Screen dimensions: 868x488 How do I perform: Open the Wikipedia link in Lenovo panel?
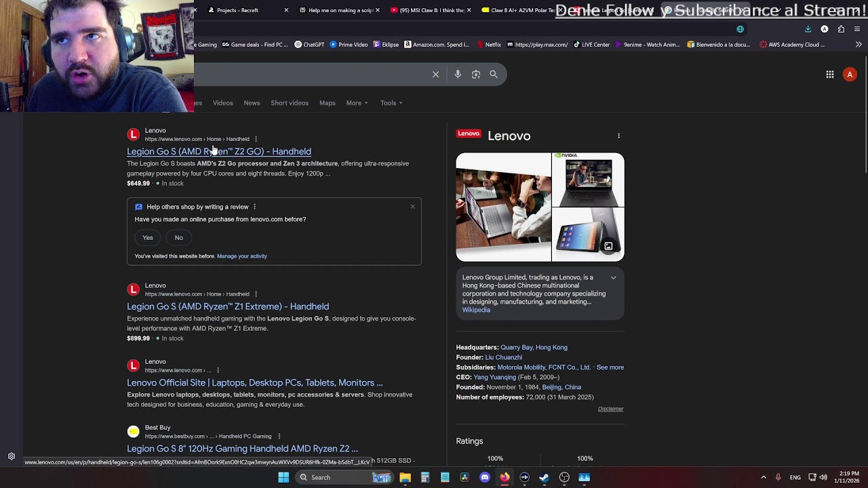476,310
